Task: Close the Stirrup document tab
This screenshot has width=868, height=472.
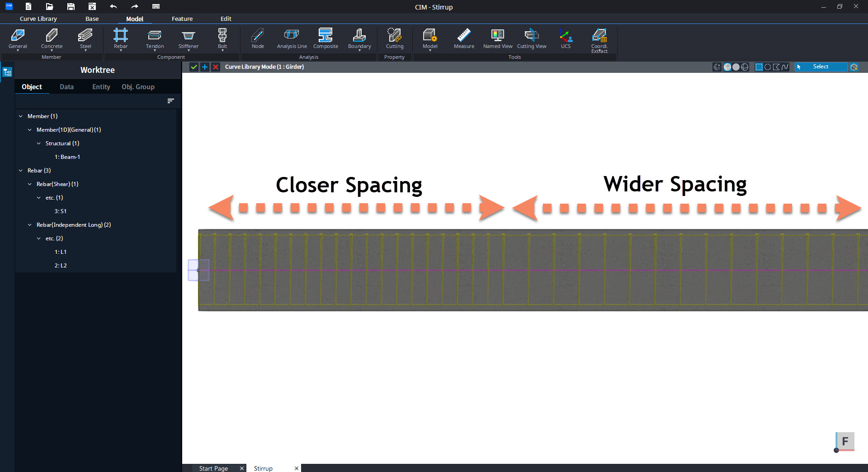Action: (297, 468)
